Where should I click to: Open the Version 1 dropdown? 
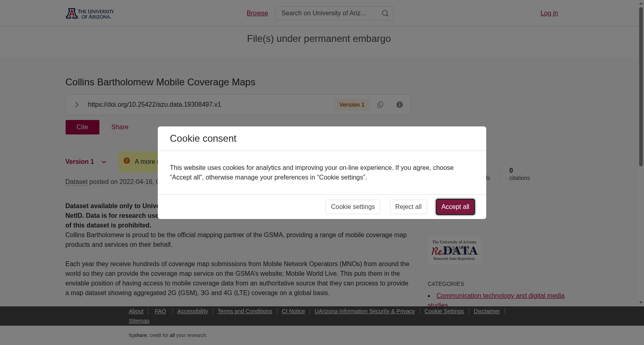[x=86, y=162]
